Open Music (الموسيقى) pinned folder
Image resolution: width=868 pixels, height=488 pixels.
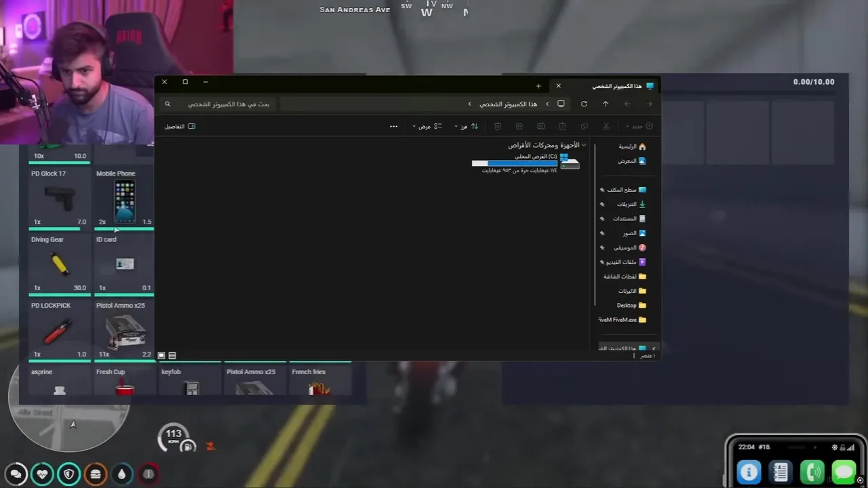pos(623,247)
